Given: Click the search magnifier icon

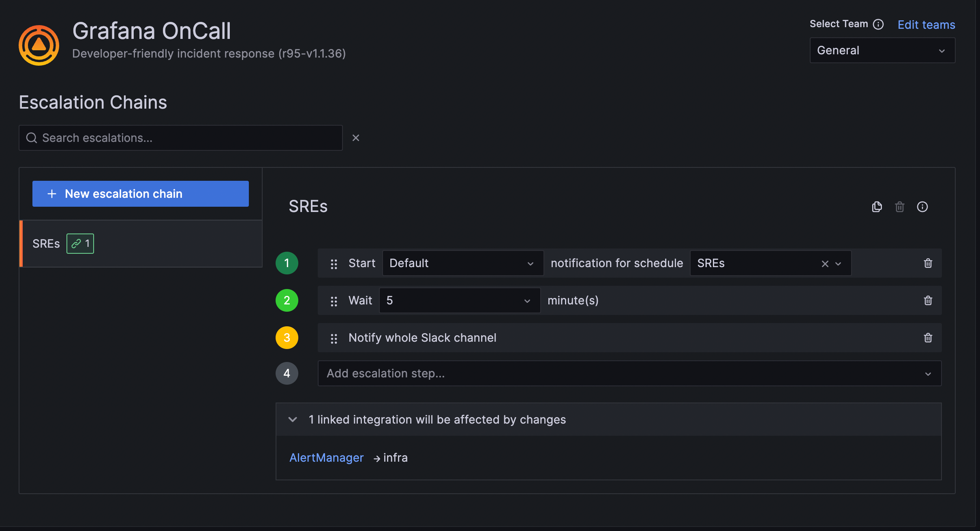Looking at the screenshot, I should (32, 138).
